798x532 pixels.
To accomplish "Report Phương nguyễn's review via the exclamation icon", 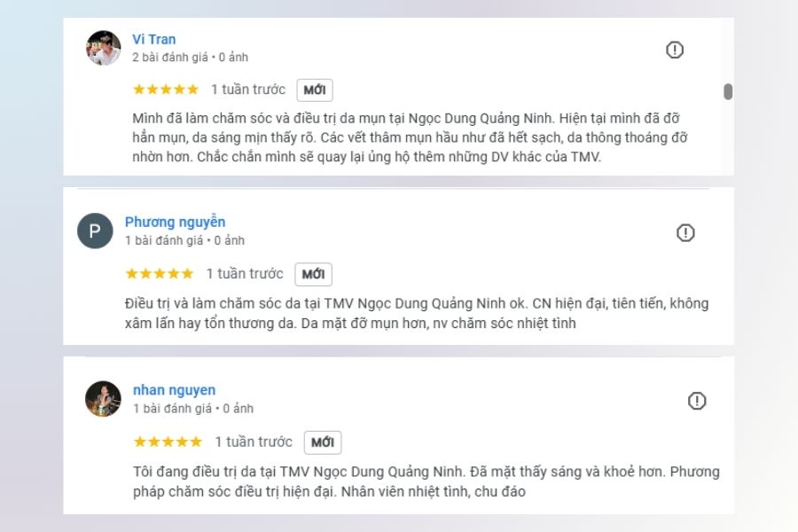I will pos(685,232).
